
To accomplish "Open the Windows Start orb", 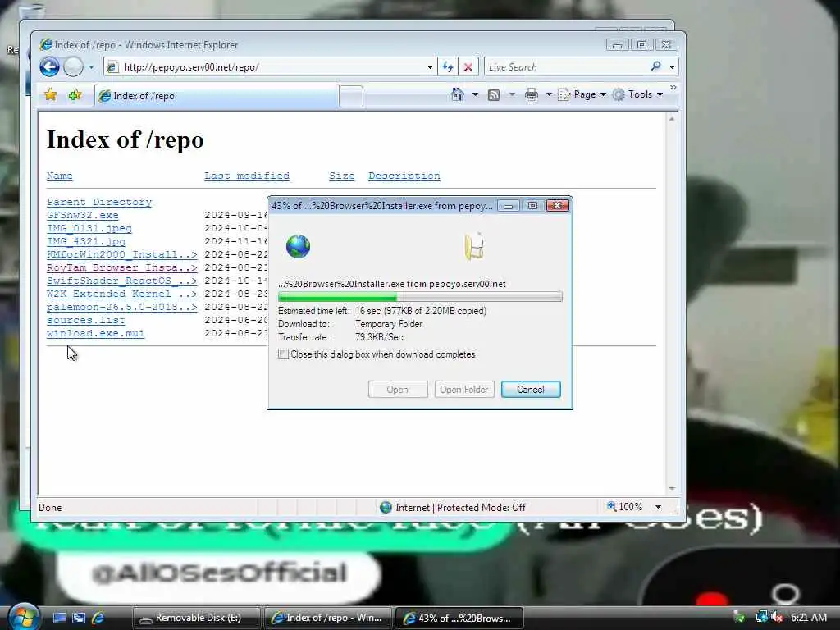I will pyautogui.click(x=22, y=617).
